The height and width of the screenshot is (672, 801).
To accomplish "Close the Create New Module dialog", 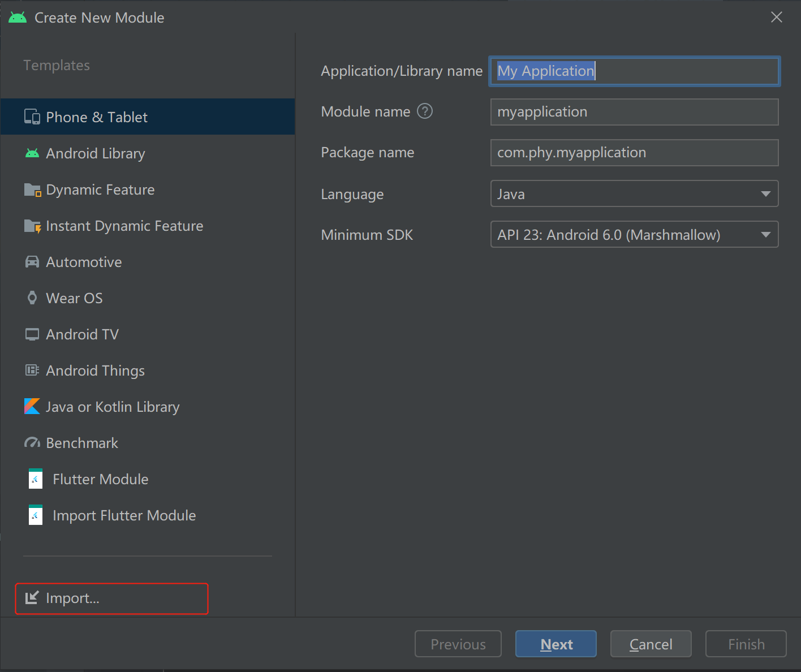I will pyautogui.click(x=776, y=17).
